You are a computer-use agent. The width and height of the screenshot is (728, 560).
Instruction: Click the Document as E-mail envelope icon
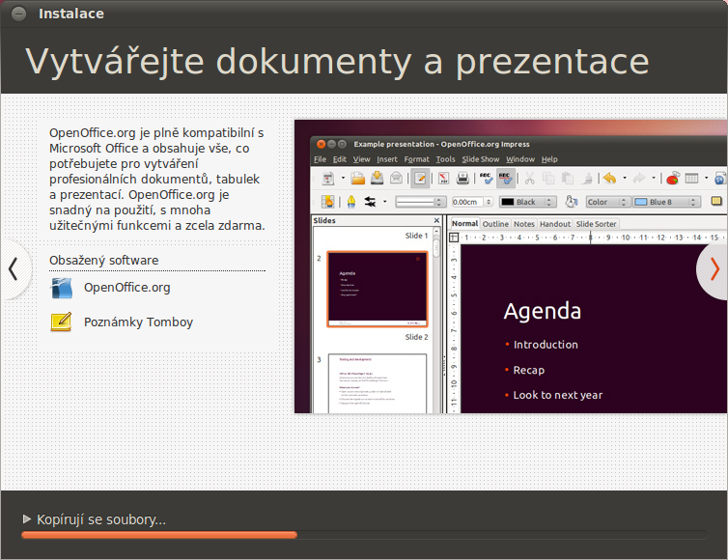[396, 178]
